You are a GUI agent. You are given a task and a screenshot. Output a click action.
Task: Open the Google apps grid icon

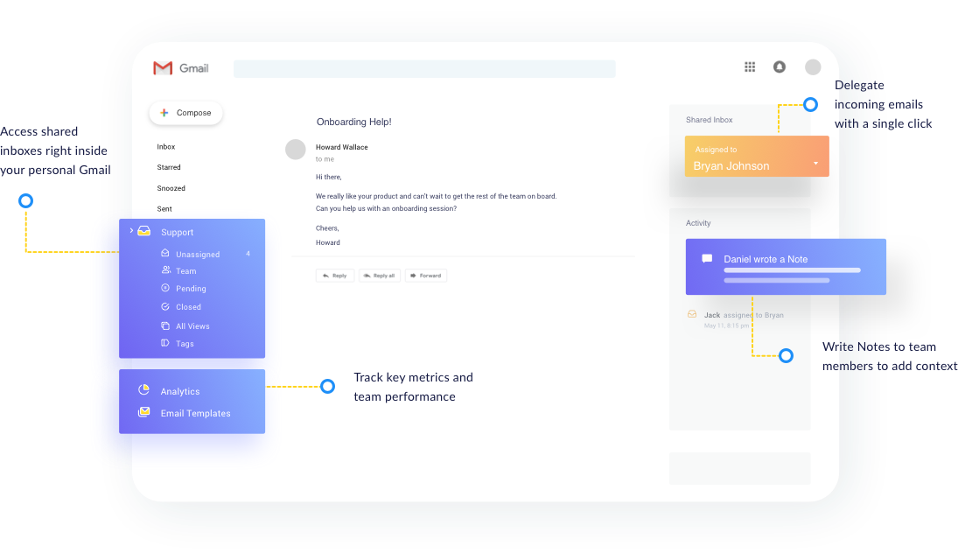750,67
